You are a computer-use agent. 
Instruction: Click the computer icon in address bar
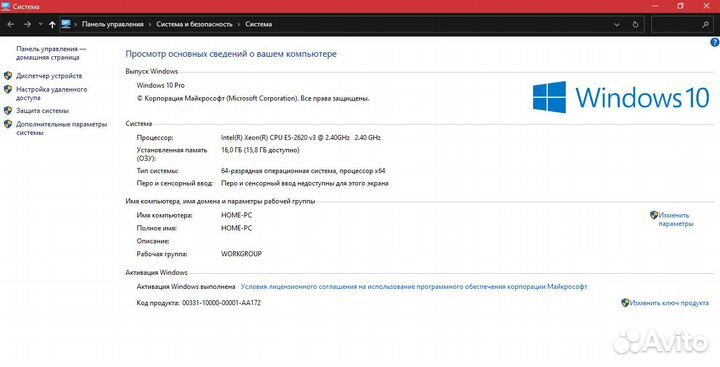click(x=66, y=24)
